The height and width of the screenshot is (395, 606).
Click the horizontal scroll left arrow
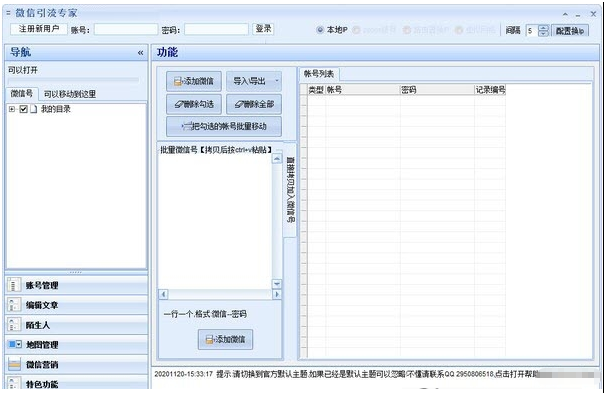[x=163, y=295]
